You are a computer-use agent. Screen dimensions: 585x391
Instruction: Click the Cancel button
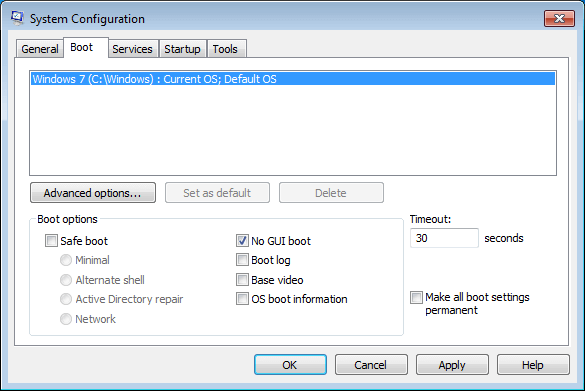click(x=371, y=365)
